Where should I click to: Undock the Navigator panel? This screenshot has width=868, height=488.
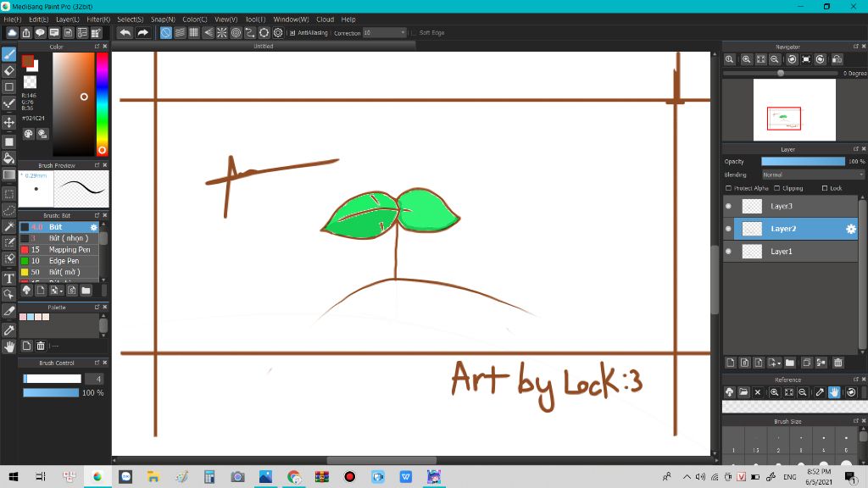856,47
